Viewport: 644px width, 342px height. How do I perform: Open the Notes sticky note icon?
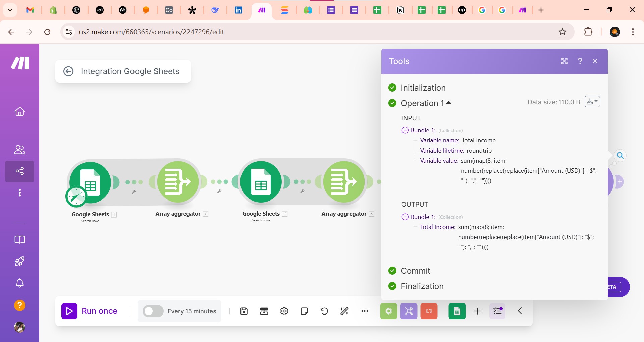304,311
